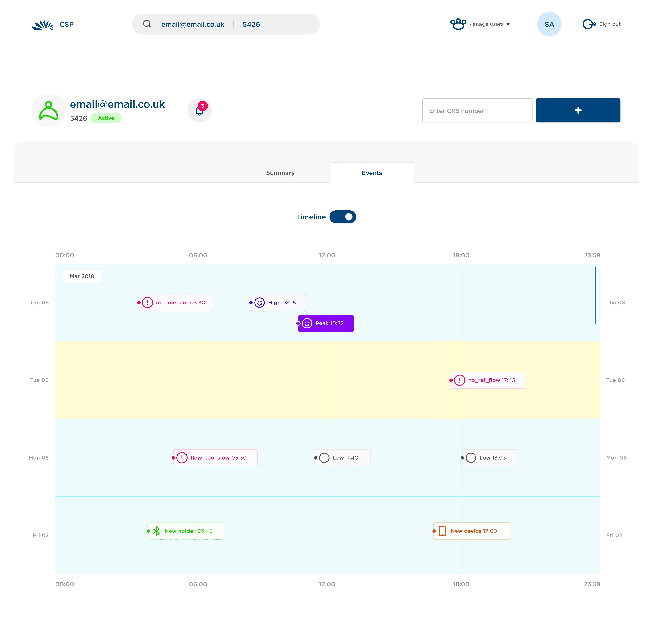Viewport: 652px width, 644px height.
Task: Click the Bluetooth icon on New holder event
Action: (x=157, y=531)
